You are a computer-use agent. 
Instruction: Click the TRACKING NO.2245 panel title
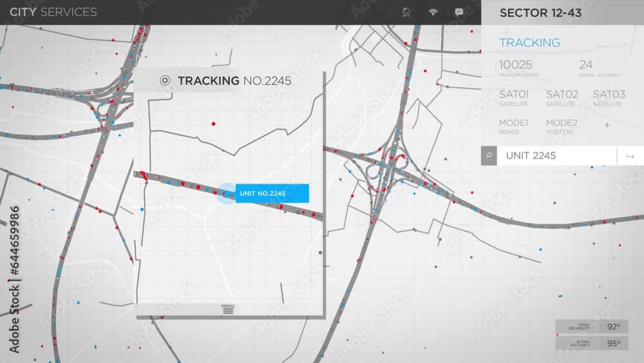234,81
